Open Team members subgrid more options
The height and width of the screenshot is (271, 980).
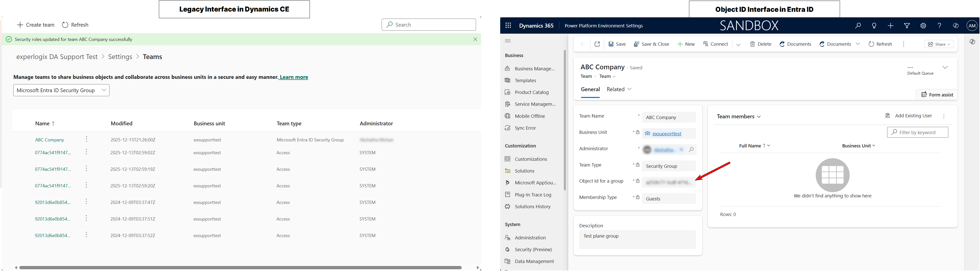click(x=944, y=117)
